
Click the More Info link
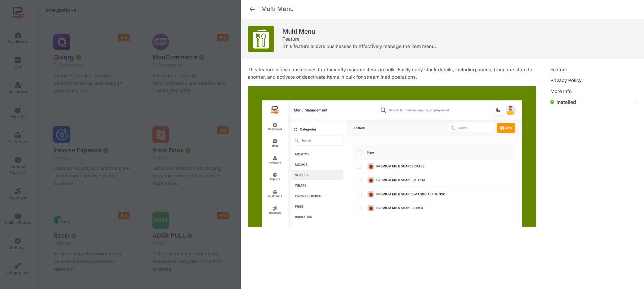pyautogui.click(x=561, y=91)
